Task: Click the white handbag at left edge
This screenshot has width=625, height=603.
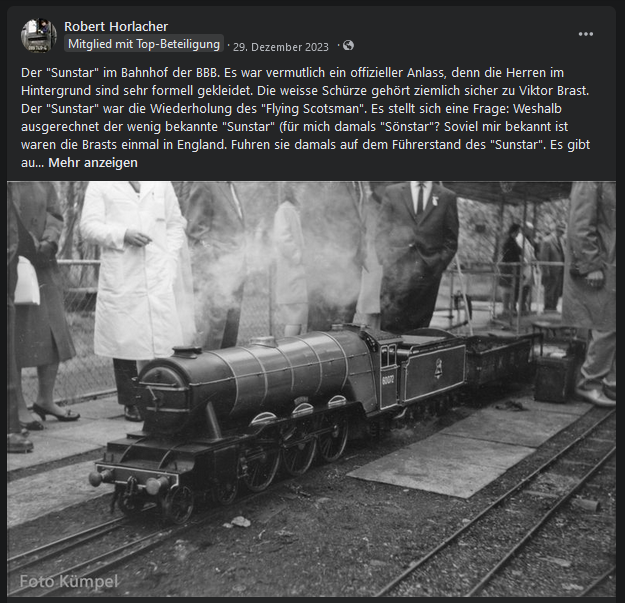Action: (26, 281)
